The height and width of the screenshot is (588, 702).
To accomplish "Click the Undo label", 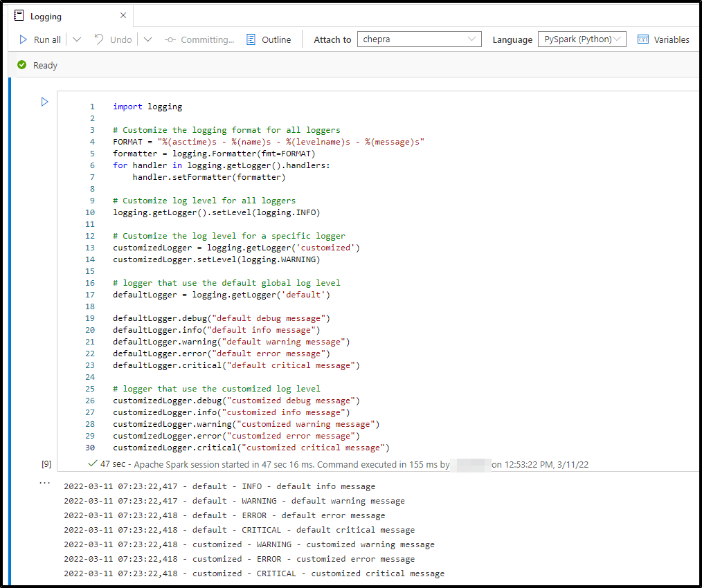I will [121, 40].
